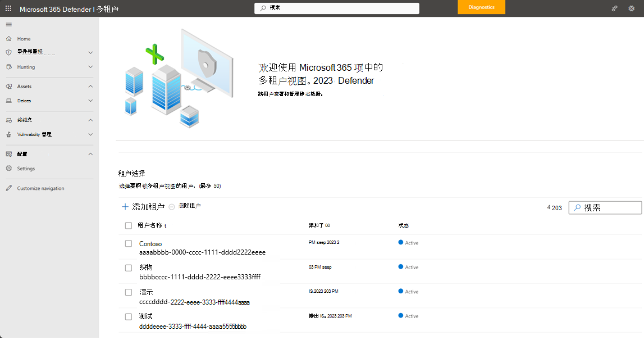Expand the Vulnerability 管理 chevron
Screen dimensions: 644x349
91,134
